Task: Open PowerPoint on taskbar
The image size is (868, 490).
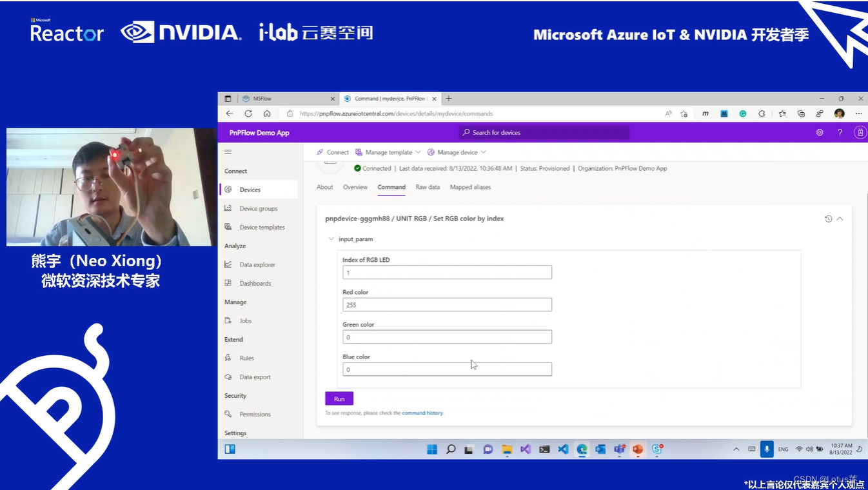Action: tap(638, 449)
